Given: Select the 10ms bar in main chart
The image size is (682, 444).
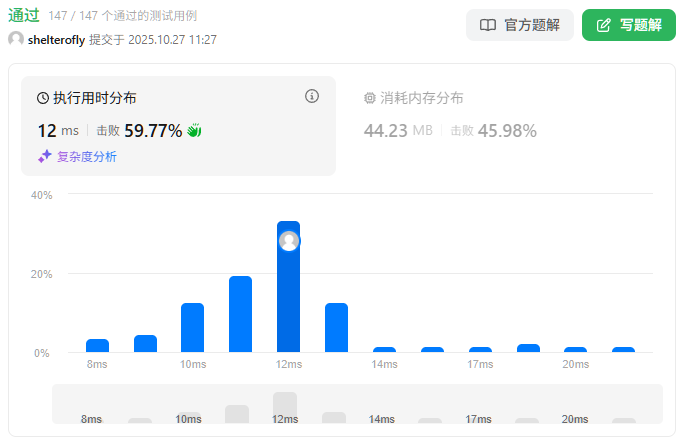Looking at the screenshot, I should point(192,328).
